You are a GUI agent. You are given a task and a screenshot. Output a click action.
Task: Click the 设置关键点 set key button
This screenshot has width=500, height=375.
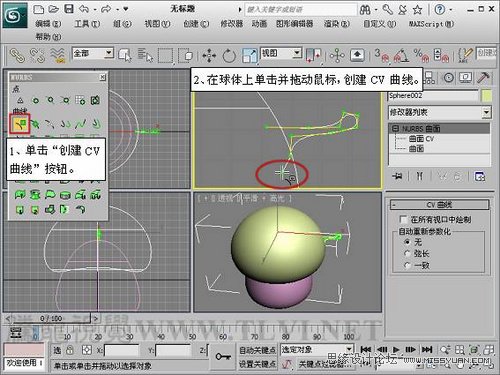point(258,364)
